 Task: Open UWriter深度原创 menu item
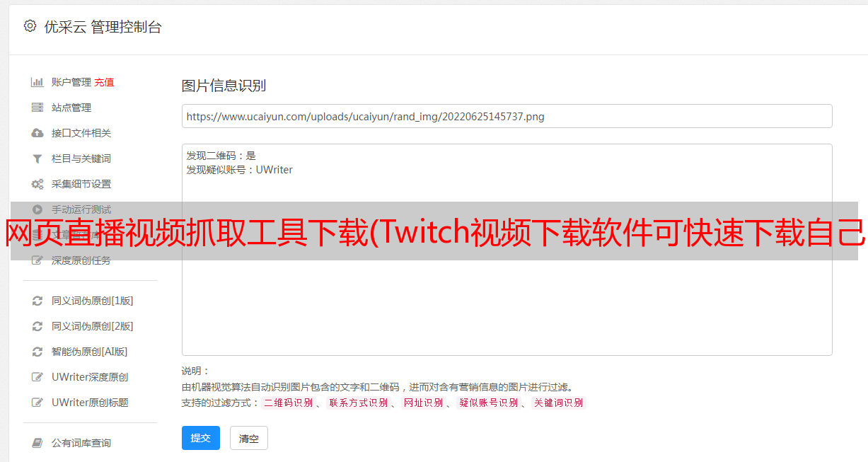click(90, 377)
